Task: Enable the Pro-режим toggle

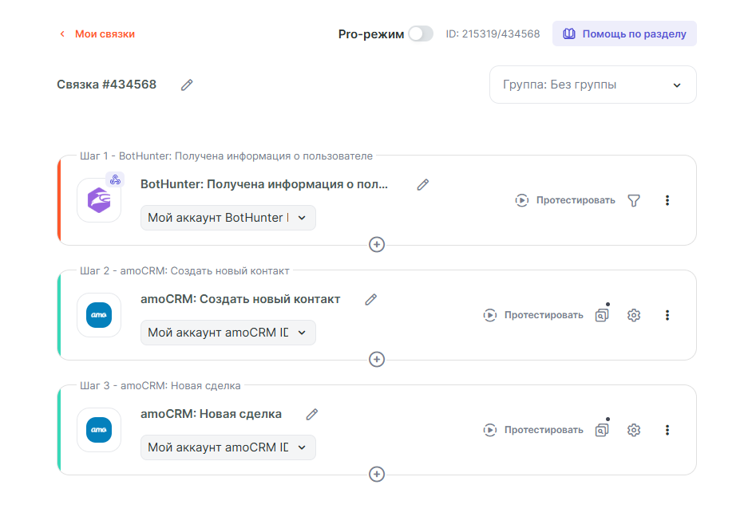Action: [x=420, y=33]
